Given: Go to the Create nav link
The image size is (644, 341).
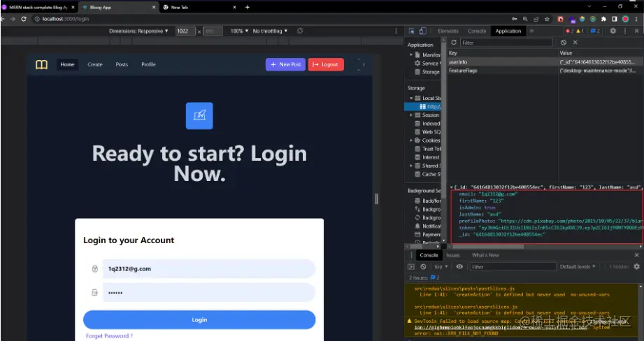Looking at the screenshot, I should [95, 64].
